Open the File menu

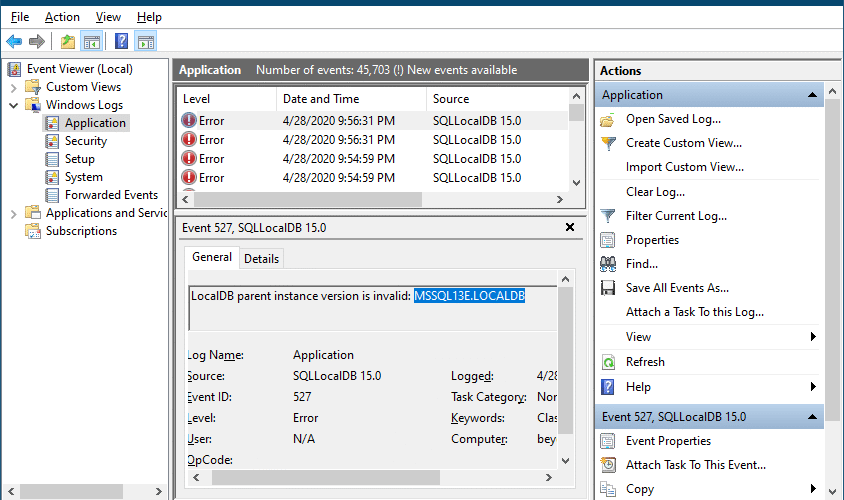20,17
